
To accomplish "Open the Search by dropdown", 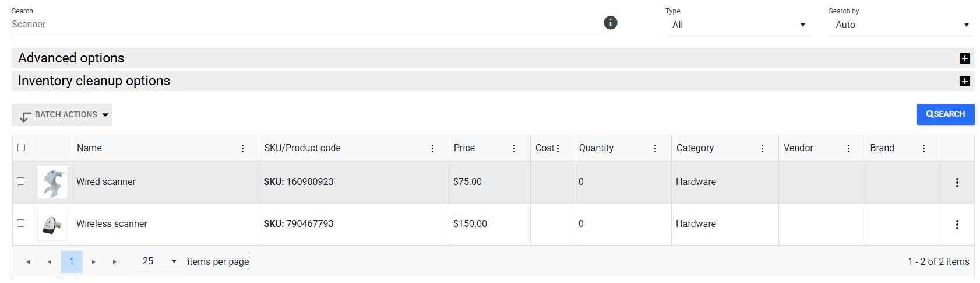I will tap(901, 25).
